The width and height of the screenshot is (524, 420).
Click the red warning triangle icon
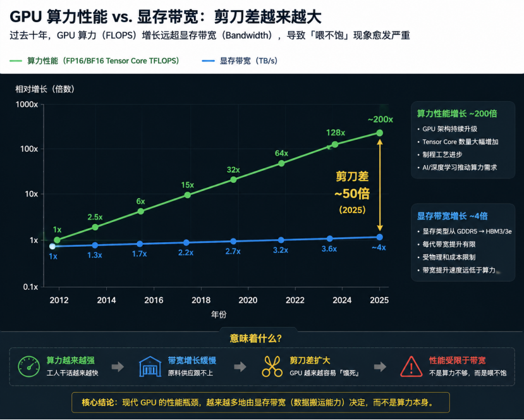click(411, 366)
